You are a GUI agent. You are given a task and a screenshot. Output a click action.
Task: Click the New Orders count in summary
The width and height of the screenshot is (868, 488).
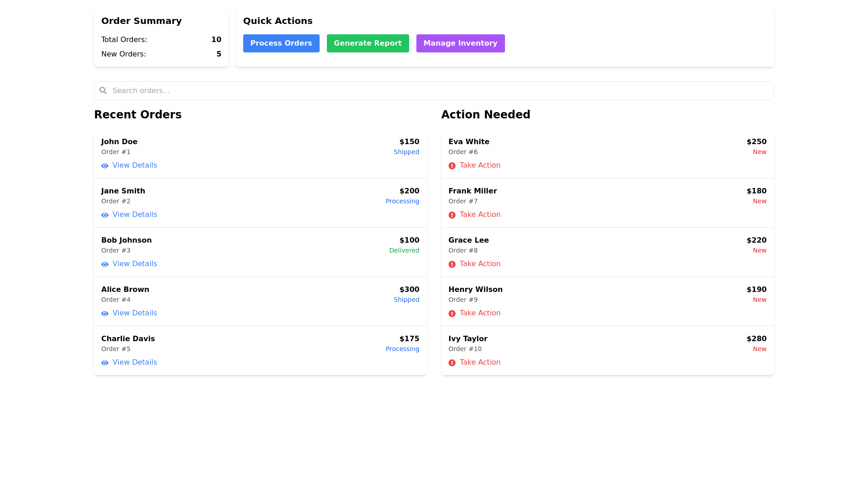(219, 54)
